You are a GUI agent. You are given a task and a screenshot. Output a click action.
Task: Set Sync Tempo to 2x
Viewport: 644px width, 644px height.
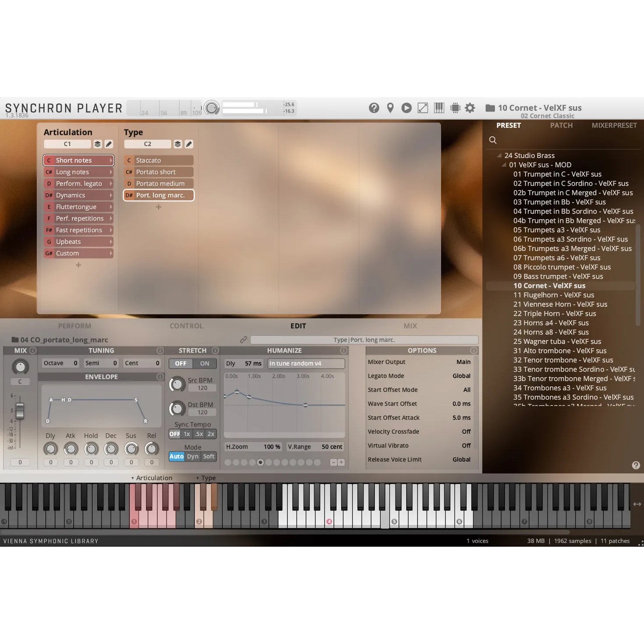coord(211,434)
